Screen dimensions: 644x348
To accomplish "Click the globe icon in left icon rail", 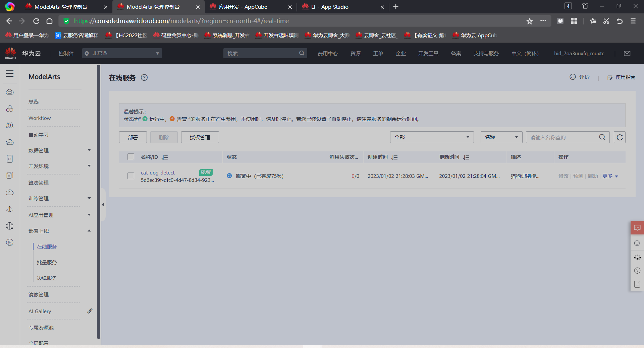I will pyautogui.click(x=10, y=226).
